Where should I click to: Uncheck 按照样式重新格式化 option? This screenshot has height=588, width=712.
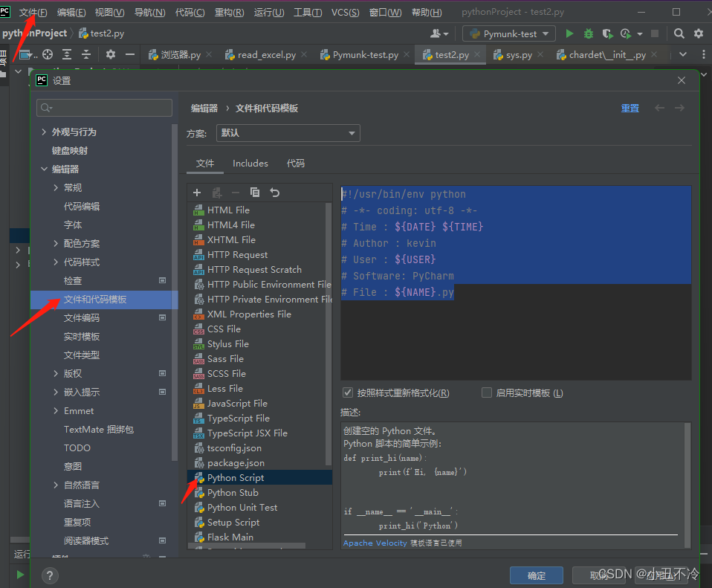tap(348, 393)
